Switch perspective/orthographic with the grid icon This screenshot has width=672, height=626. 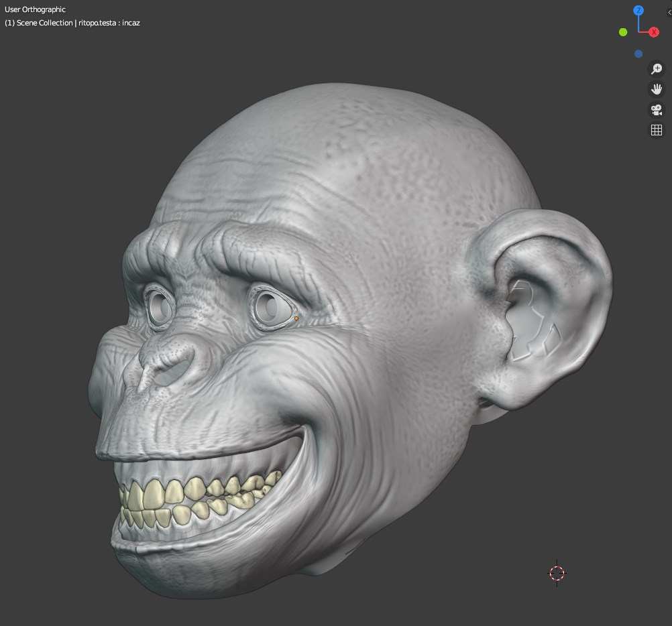657,130
